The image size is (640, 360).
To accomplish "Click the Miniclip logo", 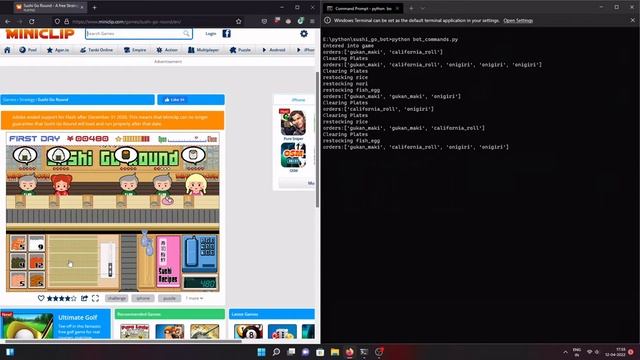I will point(40,34).
